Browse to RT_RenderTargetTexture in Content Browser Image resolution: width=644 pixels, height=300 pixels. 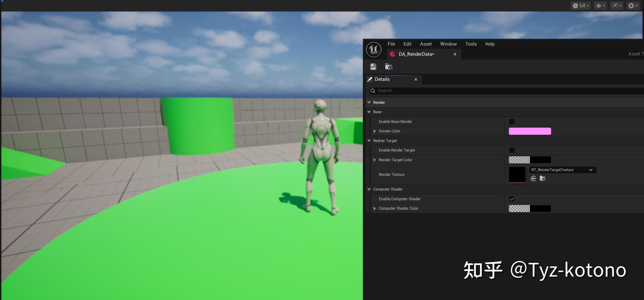point(542,178)
